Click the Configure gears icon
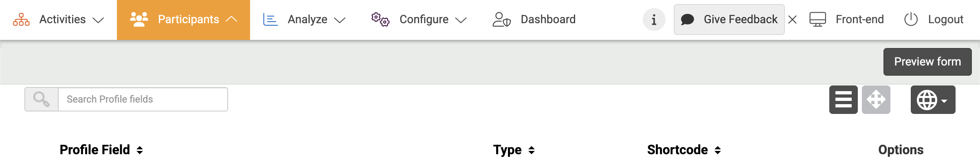 (380, 20)
